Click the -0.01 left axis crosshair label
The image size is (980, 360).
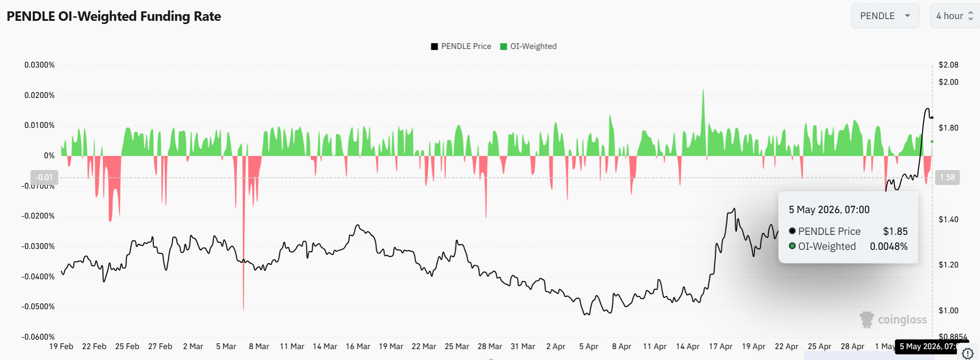[44, 177]
